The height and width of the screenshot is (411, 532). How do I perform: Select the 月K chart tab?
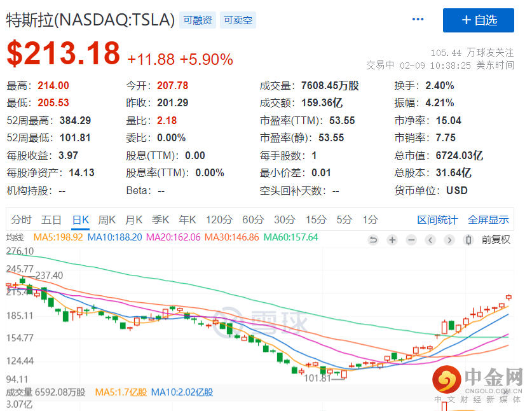133,219
